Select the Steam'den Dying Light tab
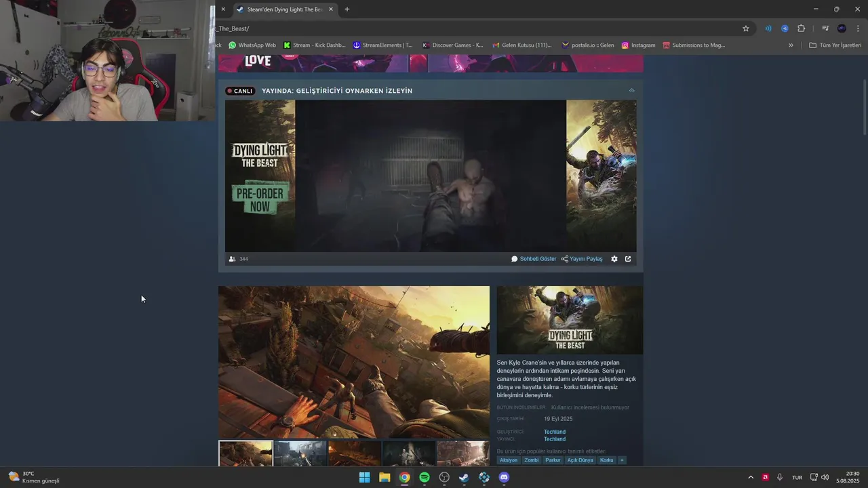Screen dimensions: 868x488 click(285, 9)
